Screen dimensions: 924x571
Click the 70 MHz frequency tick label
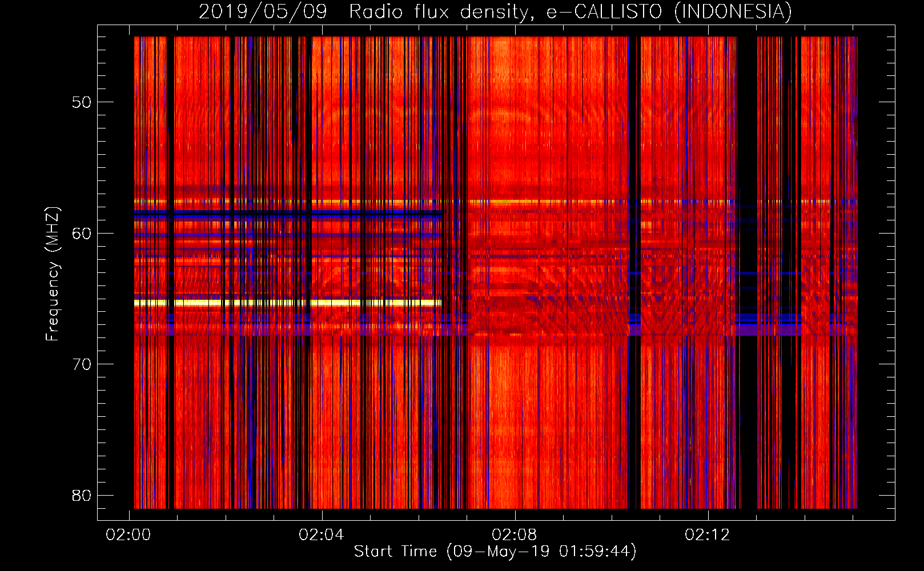(82, 364)
